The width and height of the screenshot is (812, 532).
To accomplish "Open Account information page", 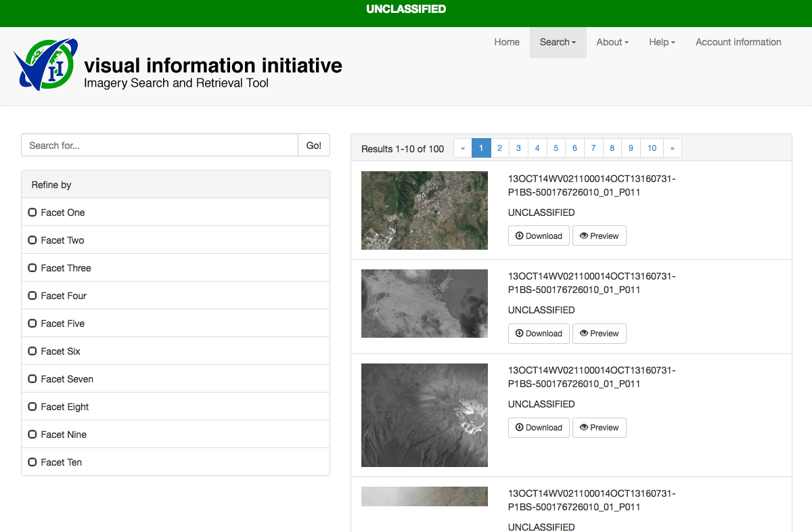I will point(738,42).
